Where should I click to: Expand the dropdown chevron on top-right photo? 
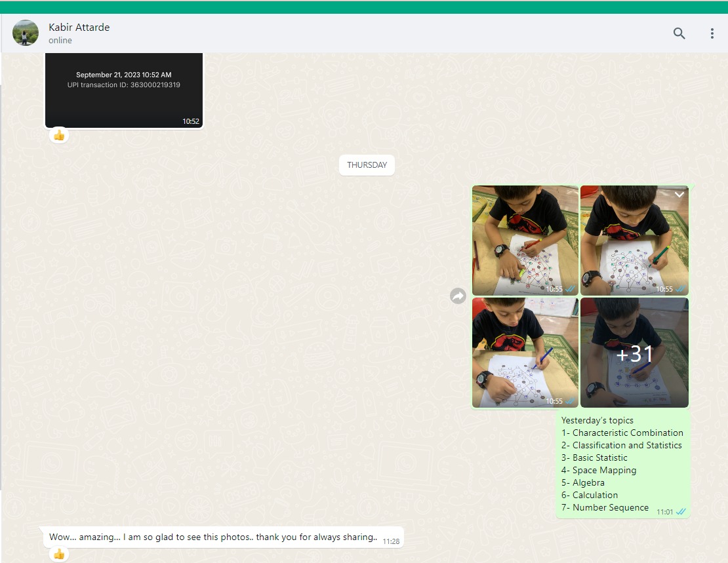679,195
